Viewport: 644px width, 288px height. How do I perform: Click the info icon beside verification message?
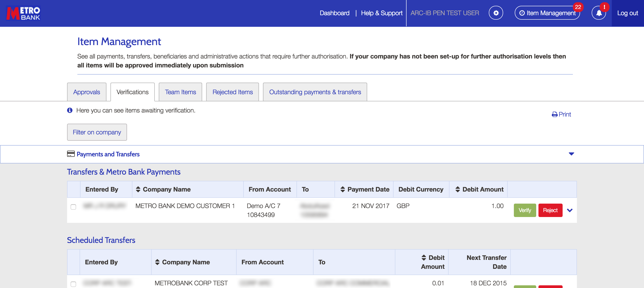pyautogui.click(x=70, y=110)
